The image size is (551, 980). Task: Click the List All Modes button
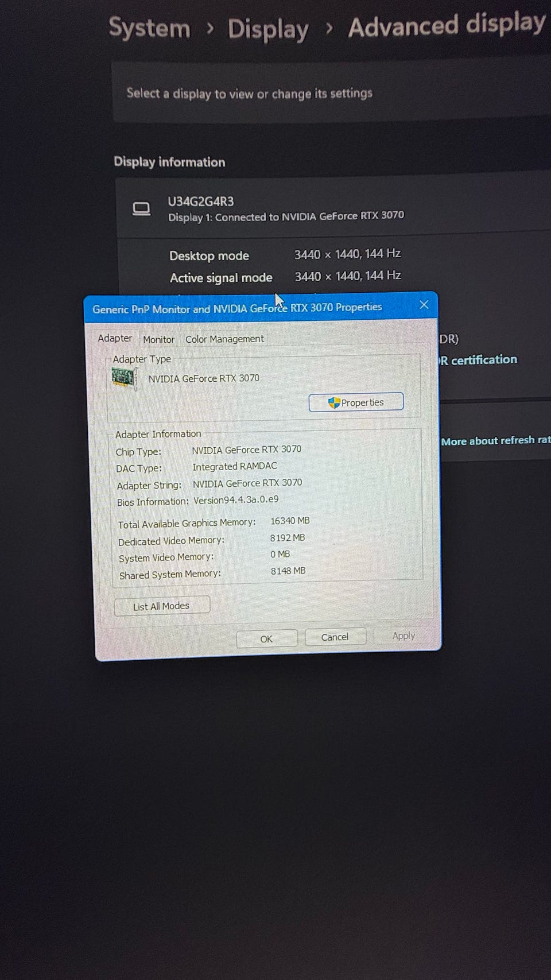(161, 606)
